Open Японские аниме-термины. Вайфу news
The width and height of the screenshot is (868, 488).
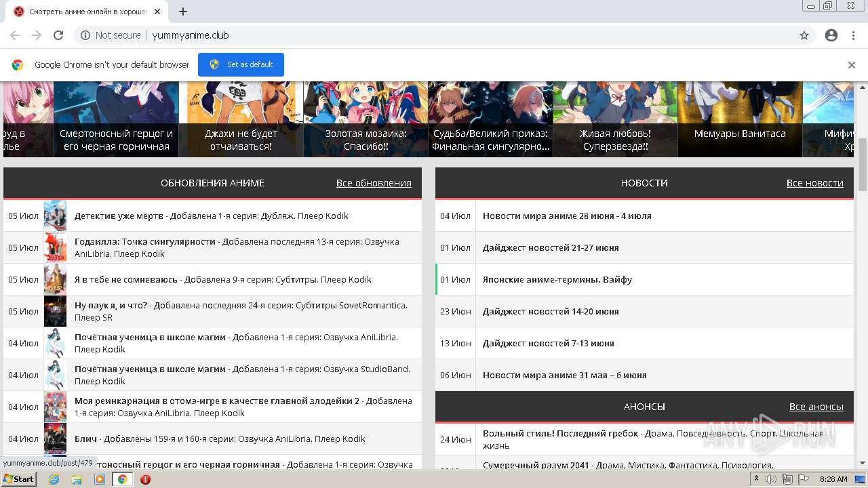tap(557, 279)
